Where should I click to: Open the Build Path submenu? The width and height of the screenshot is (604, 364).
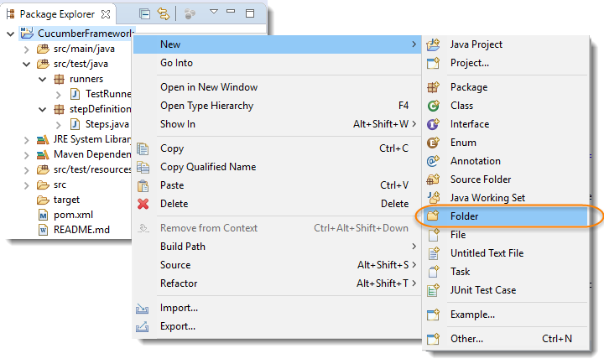coord(278,247)
